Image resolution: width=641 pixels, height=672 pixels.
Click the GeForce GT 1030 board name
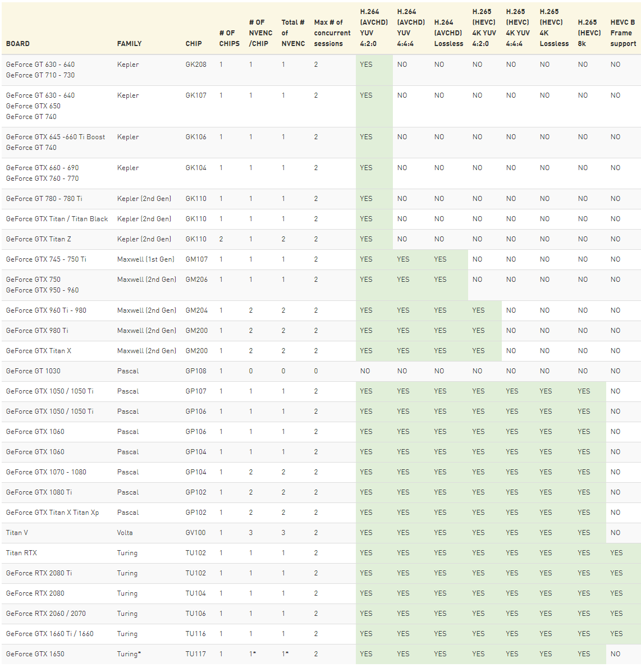(x=33, y=371)
